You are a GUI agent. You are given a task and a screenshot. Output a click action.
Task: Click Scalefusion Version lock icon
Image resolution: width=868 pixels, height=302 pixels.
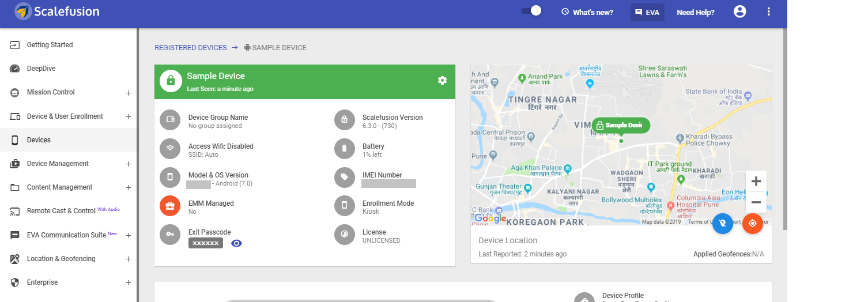click(344, 119)
